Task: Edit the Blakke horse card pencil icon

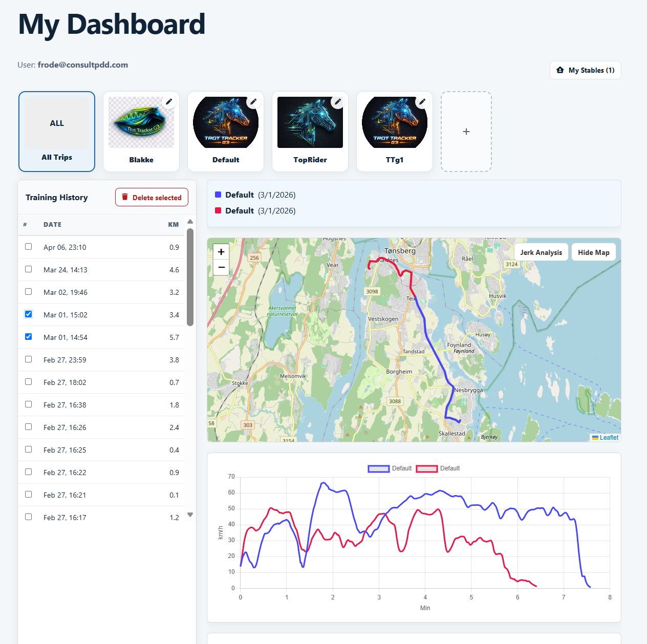Action: coord(169,102)
